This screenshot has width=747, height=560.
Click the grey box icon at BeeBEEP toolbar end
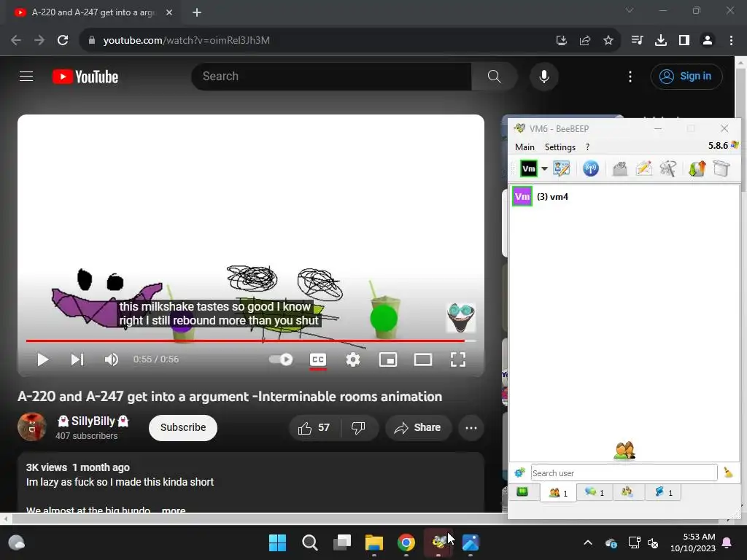[x=721, y=168]
